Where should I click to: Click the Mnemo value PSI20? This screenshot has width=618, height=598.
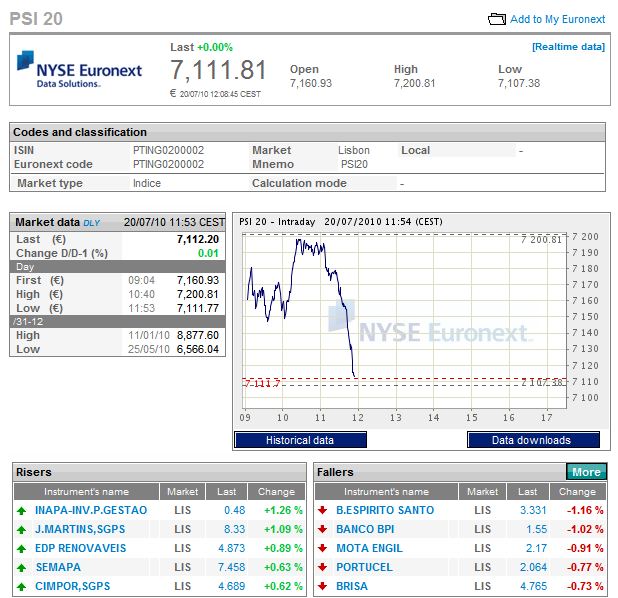click(x=354, y=164)
